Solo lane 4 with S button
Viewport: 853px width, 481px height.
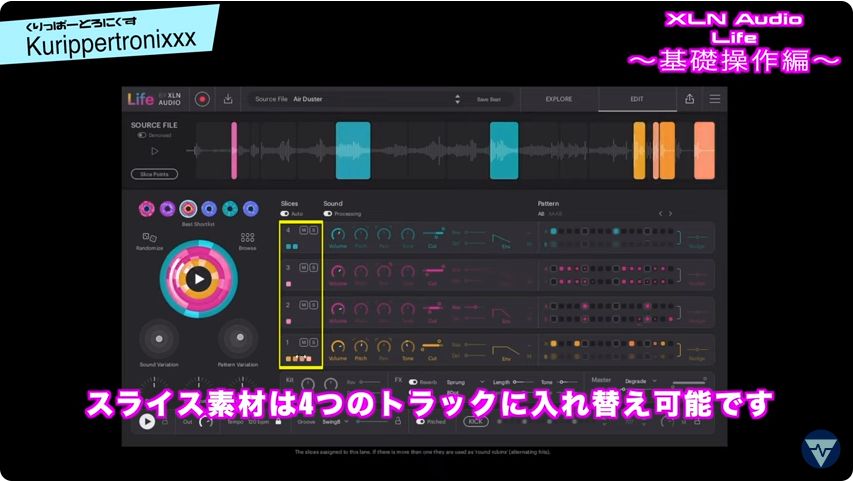click(313, 231)
